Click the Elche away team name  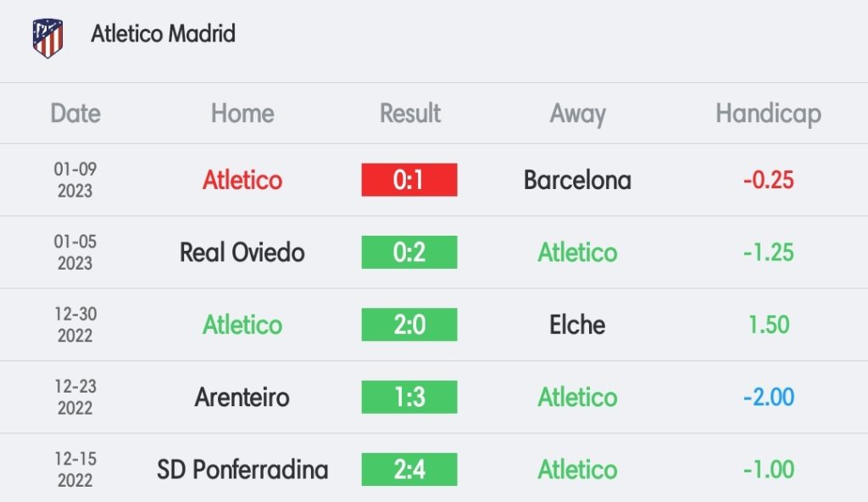point(577,325)
